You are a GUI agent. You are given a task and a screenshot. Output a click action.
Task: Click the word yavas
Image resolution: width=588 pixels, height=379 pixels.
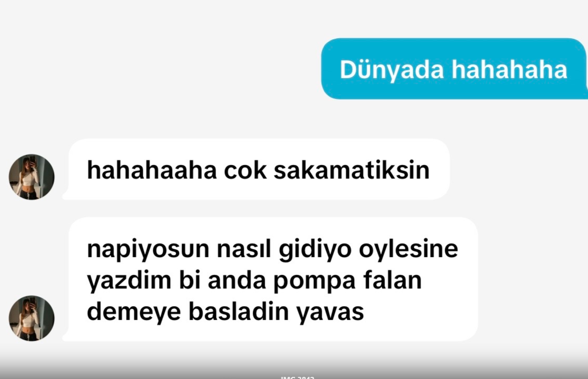[330, 312]
